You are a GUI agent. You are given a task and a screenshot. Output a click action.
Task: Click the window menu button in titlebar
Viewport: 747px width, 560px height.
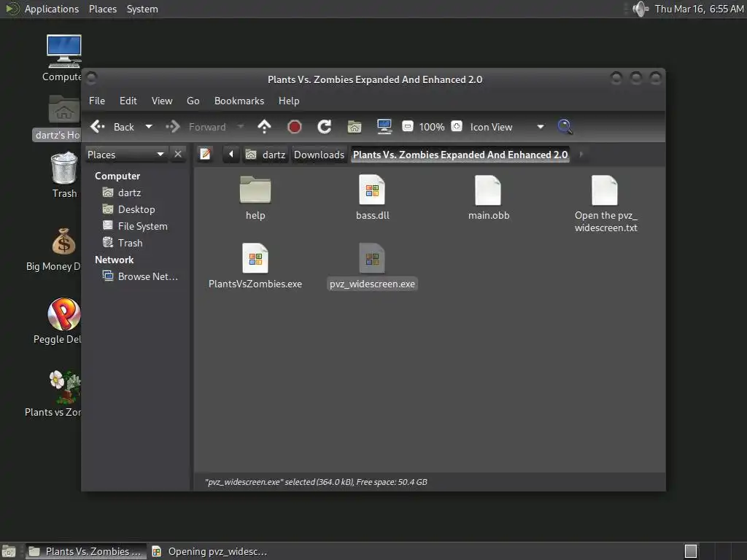click(91, 77)
